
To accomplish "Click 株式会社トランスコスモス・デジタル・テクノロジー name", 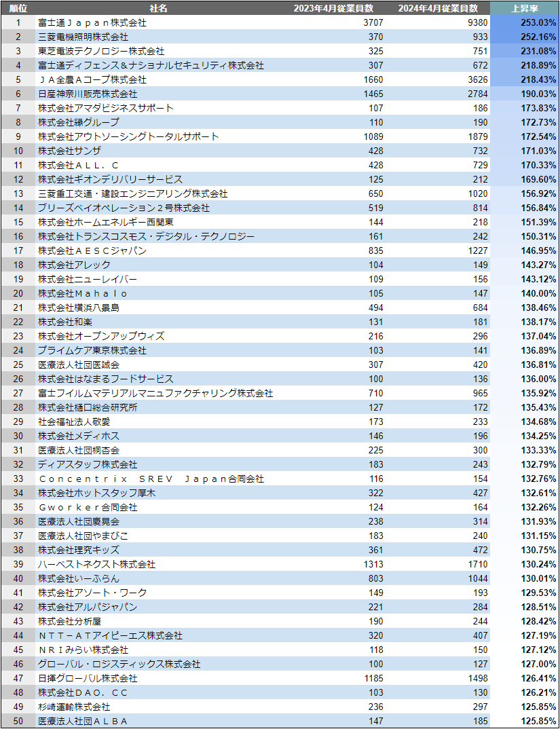I will 147,237.
